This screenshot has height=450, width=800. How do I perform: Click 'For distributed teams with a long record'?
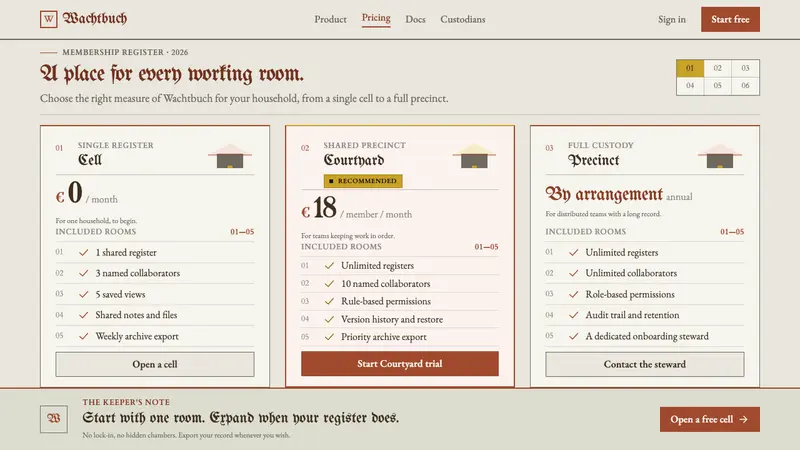click(x=603, y=214)
